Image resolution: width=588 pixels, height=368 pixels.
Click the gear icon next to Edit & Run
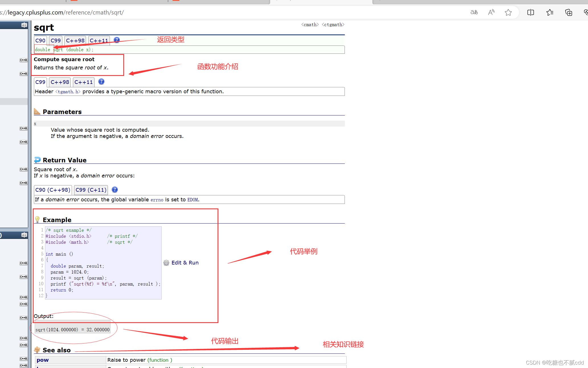coord(166,263)
